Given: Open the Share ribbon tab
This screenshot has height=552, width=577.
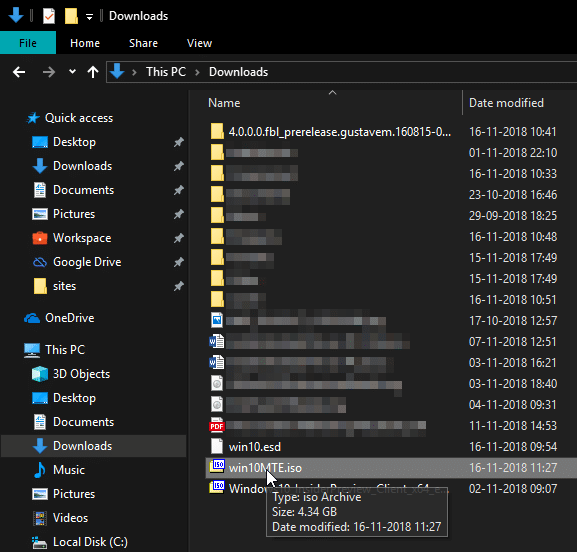Looking at the screenshot, I should [x=144, y=43].
